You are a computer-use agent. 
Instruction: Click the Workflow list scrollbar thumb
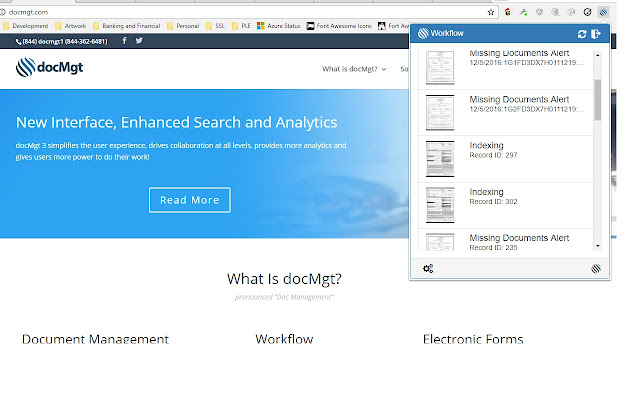coord(598,100)
